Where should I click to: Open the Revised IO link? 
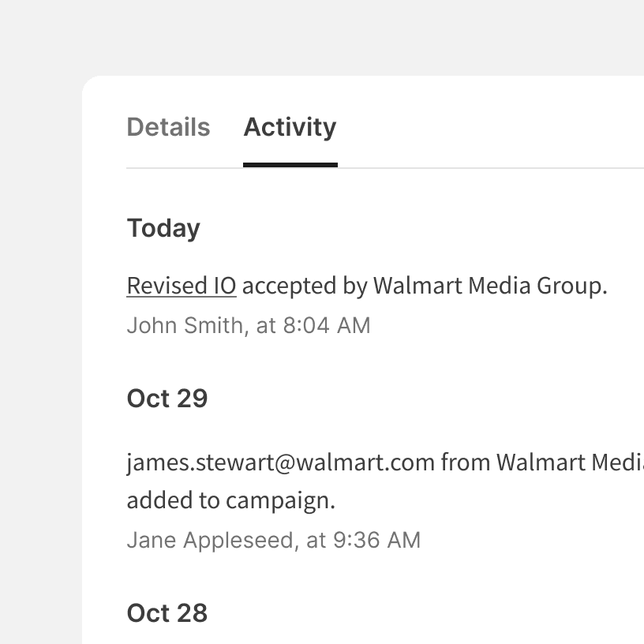182,286
